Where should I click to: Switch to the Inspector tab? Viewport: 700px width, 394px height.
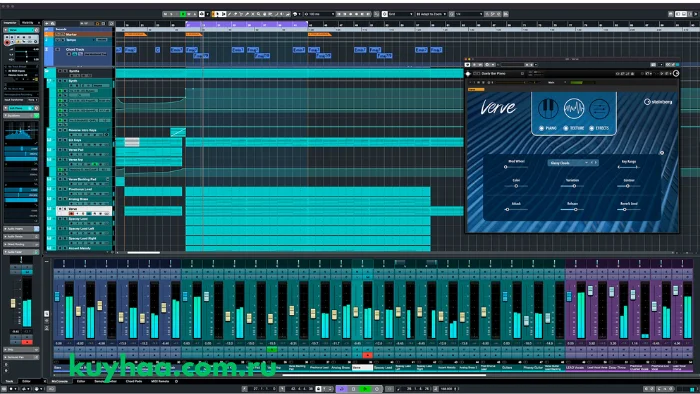(10, 22)
